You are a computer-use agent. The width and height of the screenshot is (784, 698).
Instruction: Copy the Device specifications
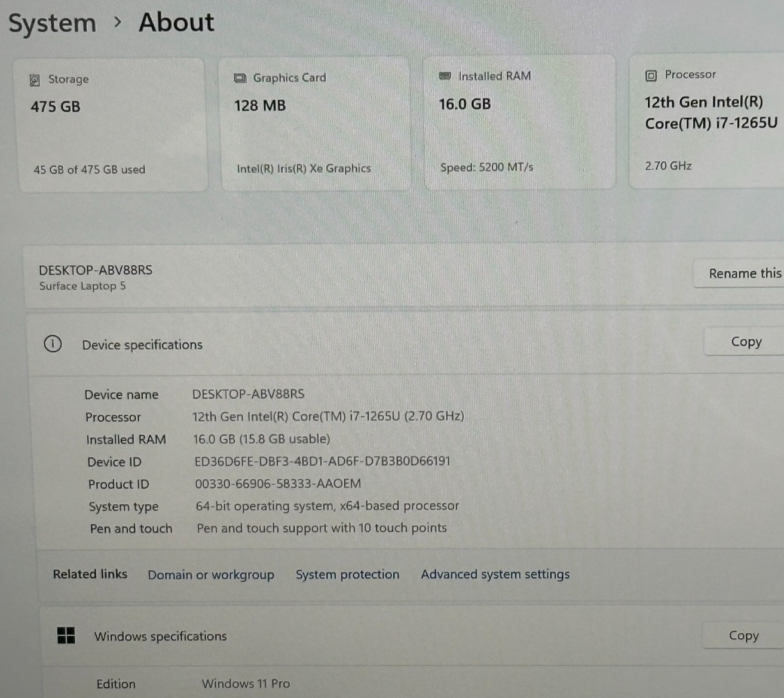coord(745,341)
